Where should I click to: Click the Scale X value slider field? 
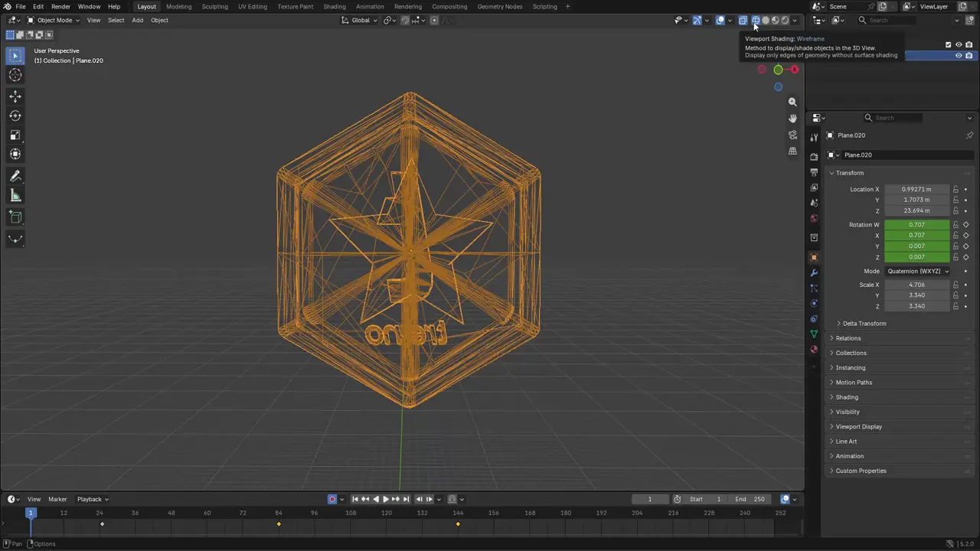pos(917,285)
